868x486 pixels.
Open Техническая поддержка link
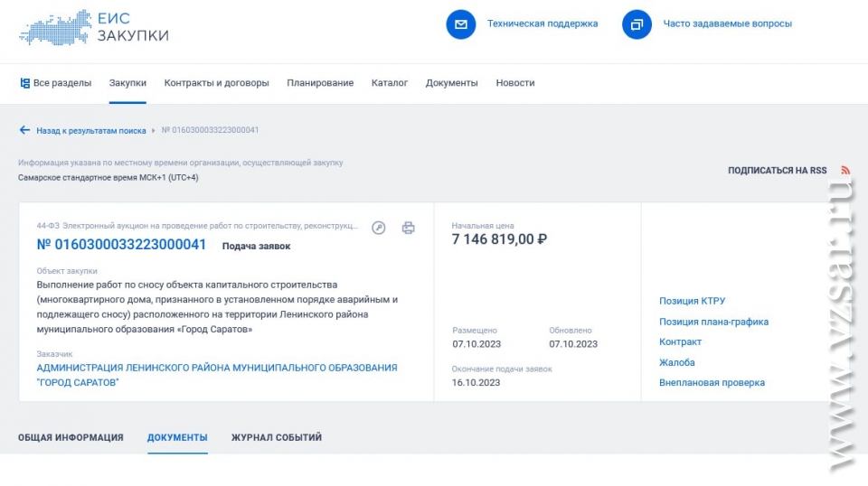[542, 23]
